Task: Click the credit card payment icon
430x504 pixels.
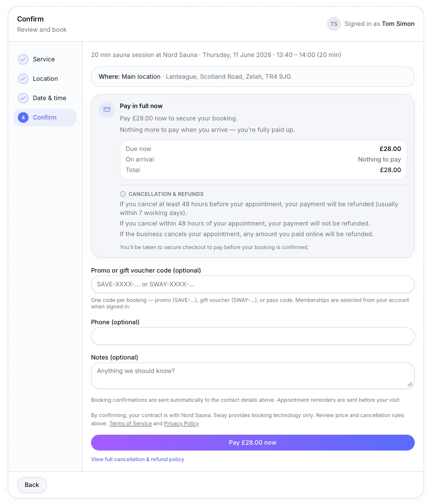Action: coord(107,109)
